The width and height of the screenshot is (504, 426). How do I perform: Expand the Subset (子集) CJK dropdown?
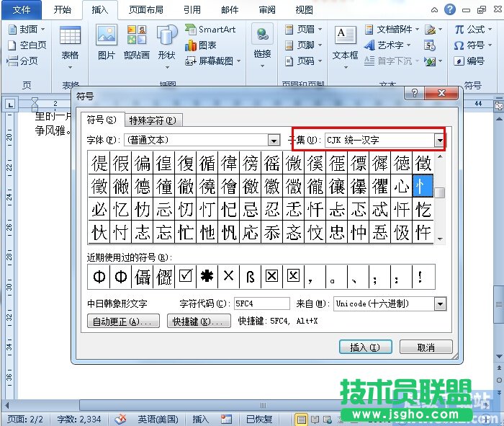(438, 140)
